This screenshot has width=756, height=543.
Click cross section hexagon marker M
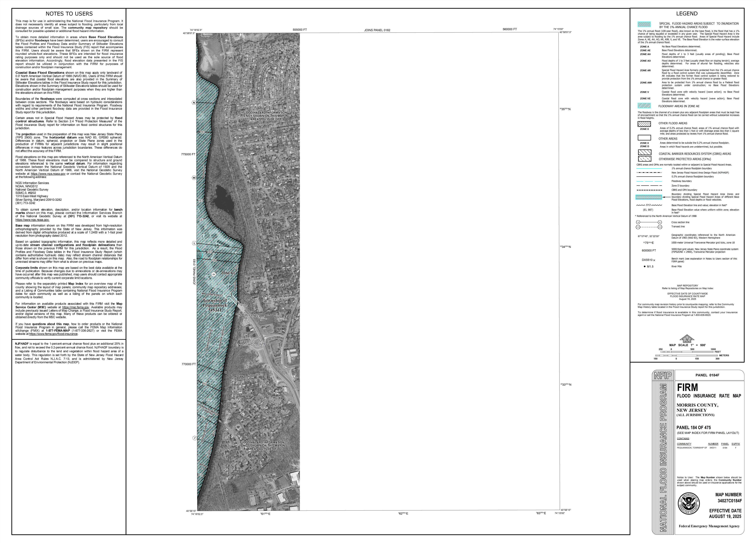click(194, 177)
